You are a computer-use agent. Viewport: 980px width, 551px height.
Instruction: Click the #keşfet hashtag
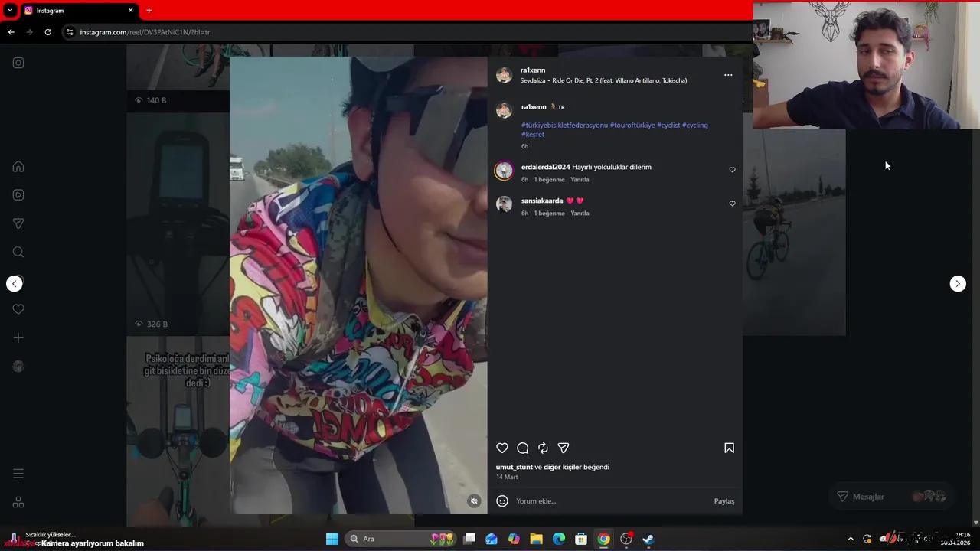pyautogui.click(x=533, y=135)
